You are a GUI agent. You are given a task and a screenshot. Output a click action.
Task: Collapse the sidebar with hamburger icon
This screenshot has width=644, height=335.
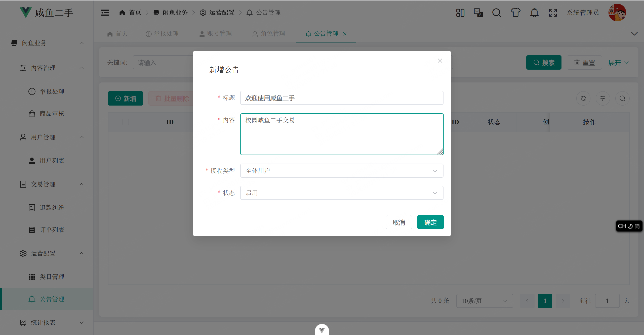pyautogui.click(x=105, y=12)
